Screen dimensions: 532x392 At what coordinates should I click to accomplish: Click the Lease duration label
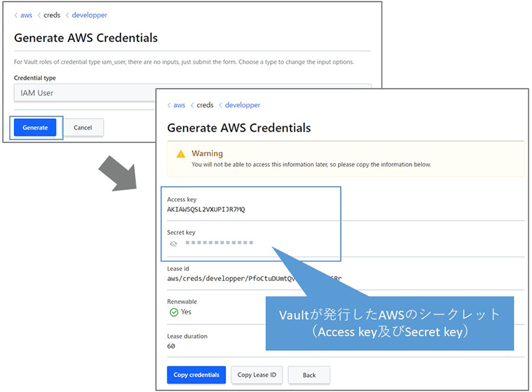[x=188, y=336]
